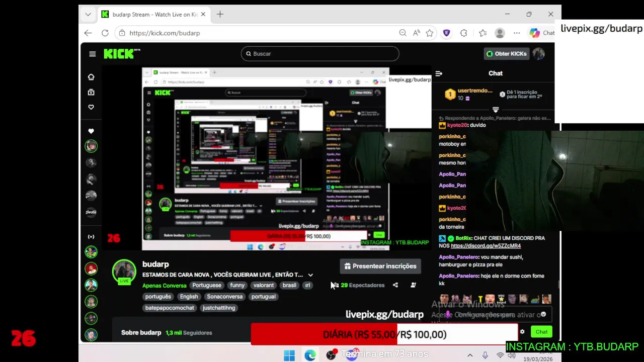Viewport: 644px width, 362px height.
Task: Open the favorites list icon in toolbar
Action: (483, 33)
